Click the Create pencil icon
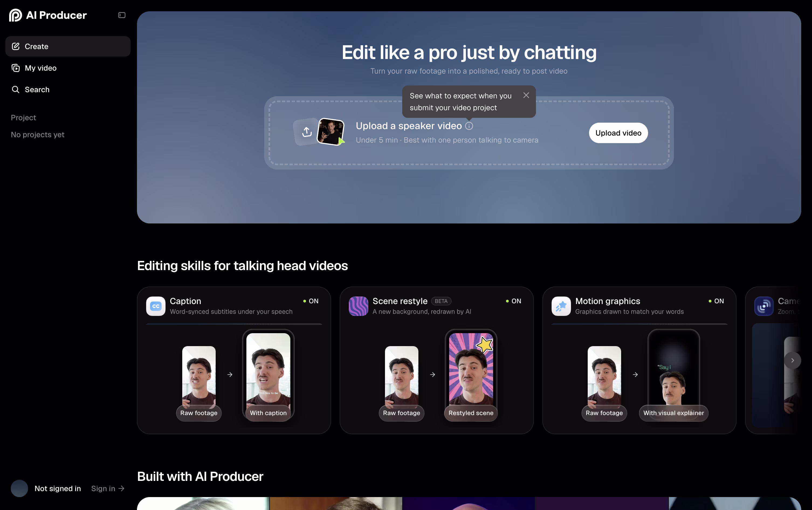Image resolution: width=812 pixels, height=510 pixels. [x=16, y=47]
